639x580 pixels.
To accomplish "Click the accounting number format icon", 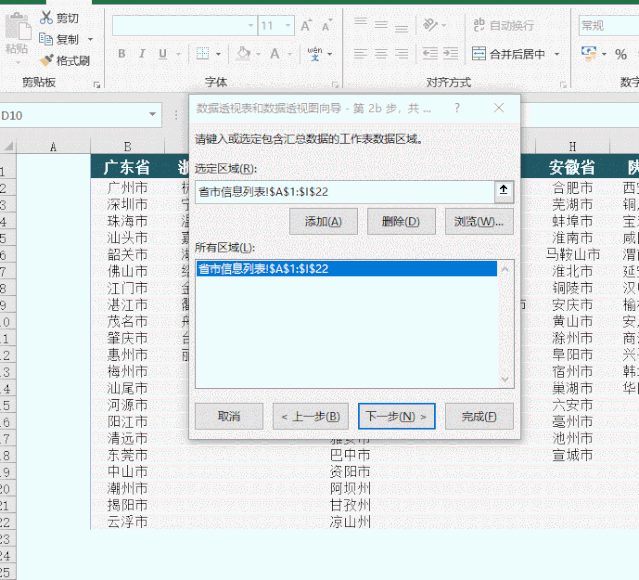I will pos(589,53).
